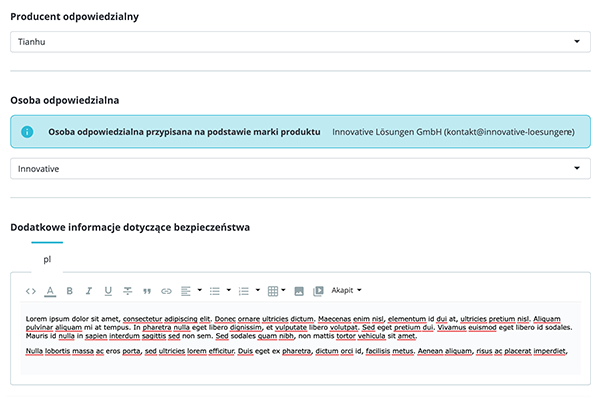
Task: Open the text color tool
Action: [50, 291]
